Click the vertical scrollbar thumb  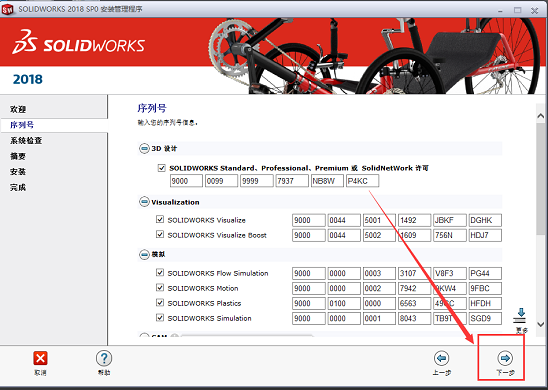coord(541,178)
